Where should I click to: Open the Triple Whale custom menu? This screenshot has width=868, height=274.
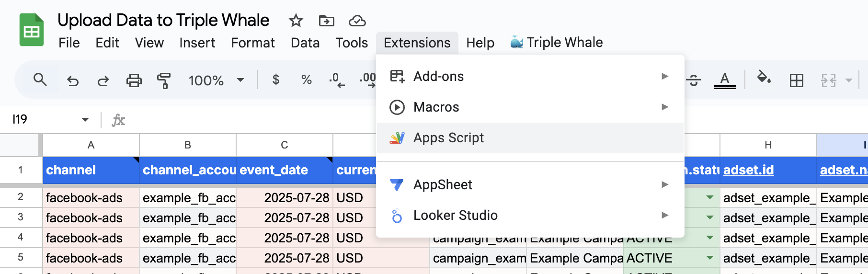coord(556,42)
